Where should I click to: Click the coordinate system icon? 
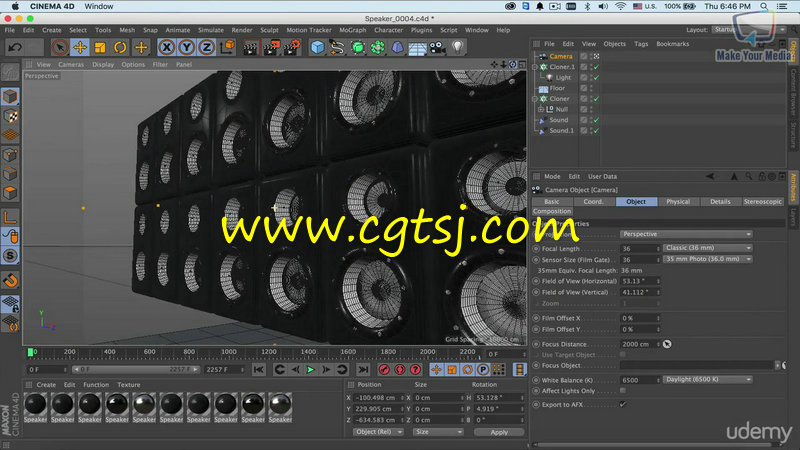(x=228, y=47)
